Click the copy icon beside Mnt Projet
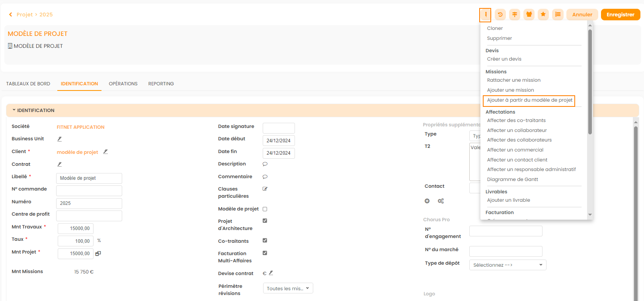 pos(98,254)
